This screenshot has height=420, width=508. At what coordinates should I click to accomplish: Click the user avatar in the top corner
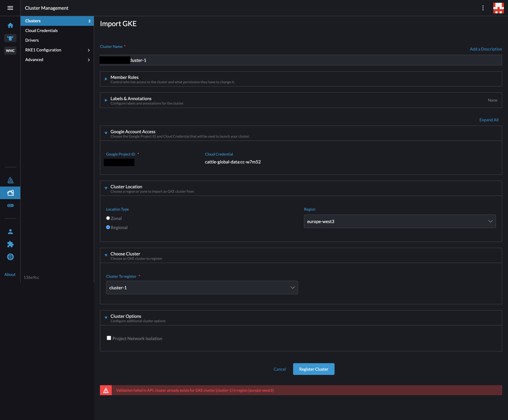(x=498, y=8)
